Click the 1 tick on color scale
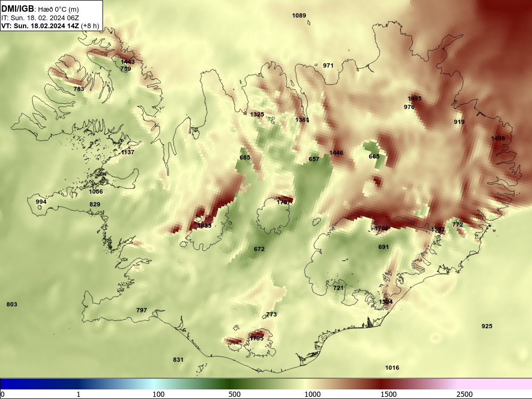 click(x=78, y=394)
